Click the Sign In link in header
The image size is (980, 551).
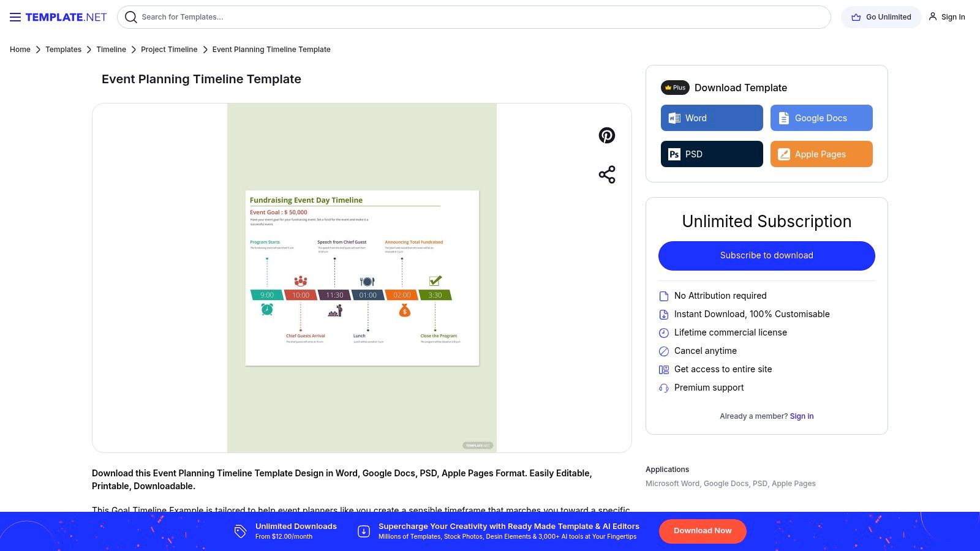[x=947, y=17]
